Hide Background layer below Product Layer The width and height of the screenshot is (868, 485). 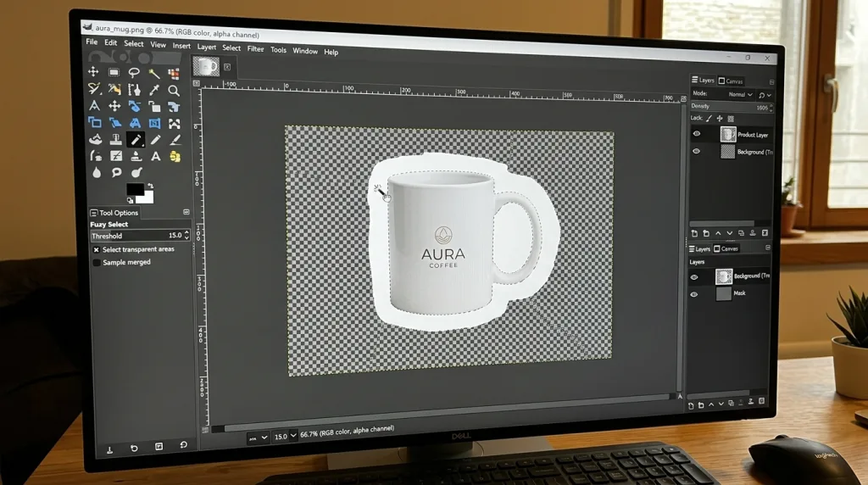[x=697, y=151]
